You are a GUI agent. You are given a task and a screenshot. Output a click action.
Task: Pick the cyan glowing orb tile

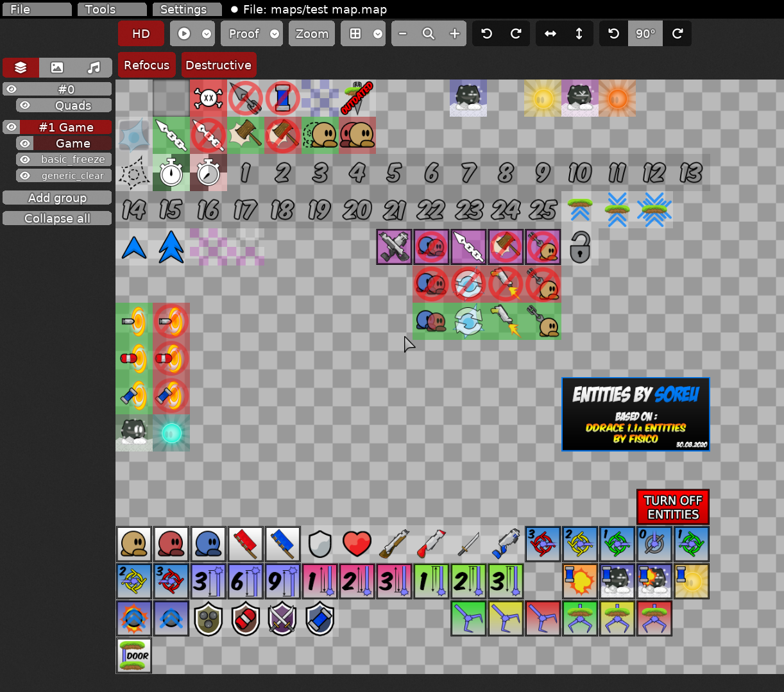171,433
